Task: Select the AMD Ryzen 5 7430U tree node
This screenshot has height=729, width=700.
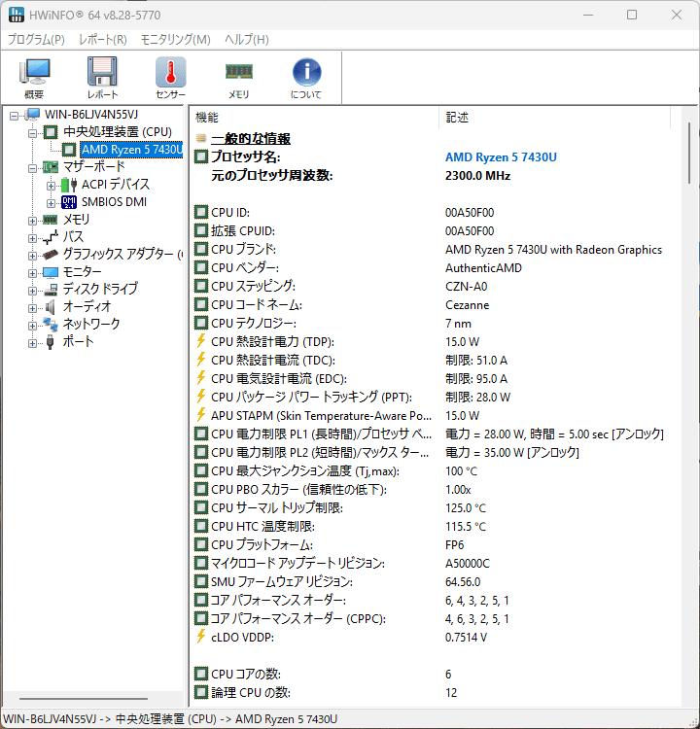Action: (130, 150)
